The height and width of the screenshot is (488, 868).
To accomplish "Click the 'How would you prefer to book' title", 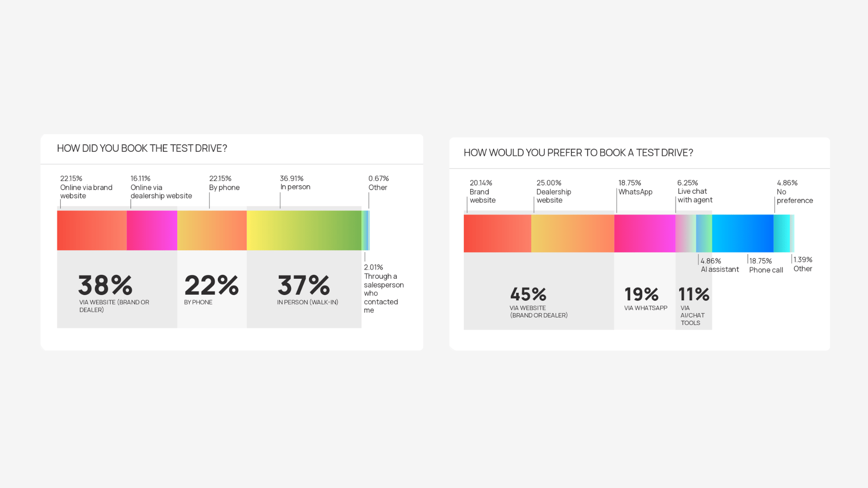I will [578, 153].
